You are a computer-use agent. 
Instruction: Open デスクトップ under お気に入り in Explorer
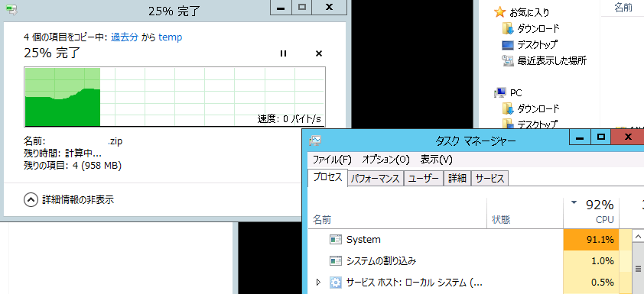coord(537,45)
